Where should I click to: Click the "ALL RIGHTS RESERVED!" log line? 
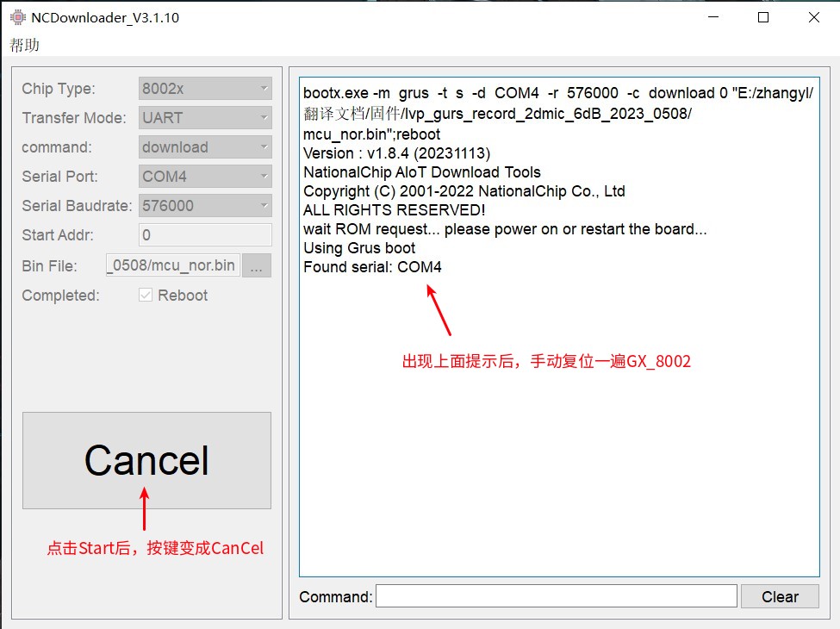[394, 210]
